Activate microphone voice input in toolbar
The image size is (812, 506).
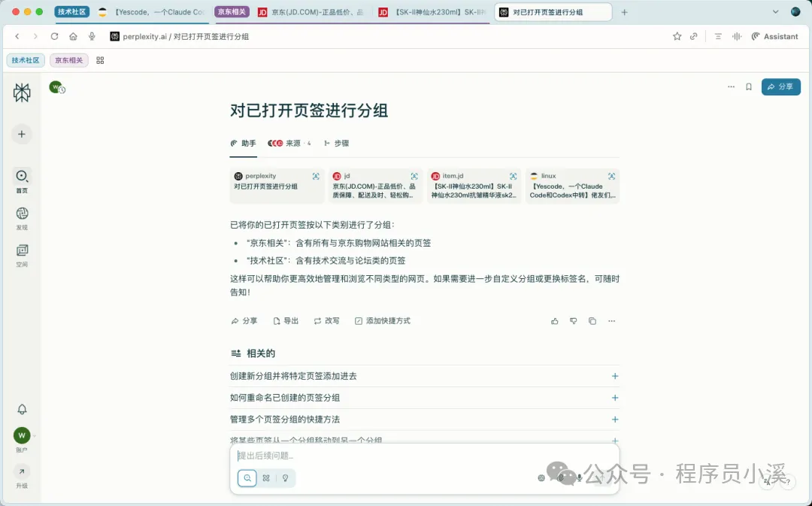pyautogui.click(x=92, y=36)
